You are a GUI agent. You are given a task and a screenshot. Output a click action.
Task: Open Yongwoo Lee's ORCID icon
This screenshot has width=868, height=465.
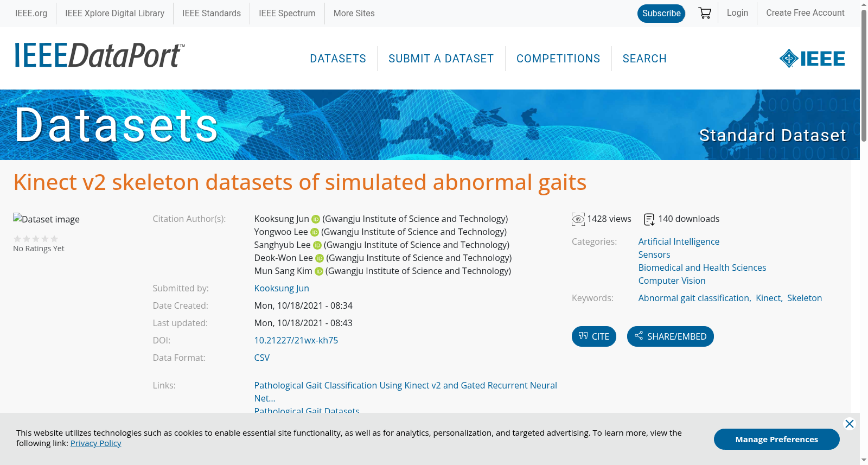(x=315, y=232)
